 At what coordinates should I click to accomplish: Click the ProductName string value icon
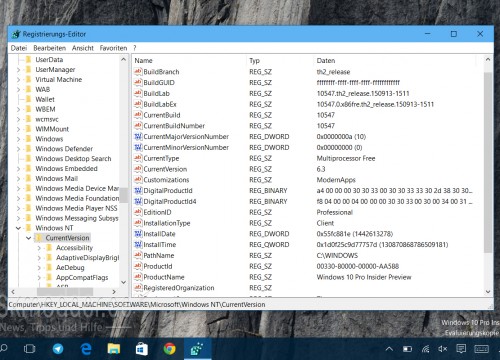coord(138,277)
